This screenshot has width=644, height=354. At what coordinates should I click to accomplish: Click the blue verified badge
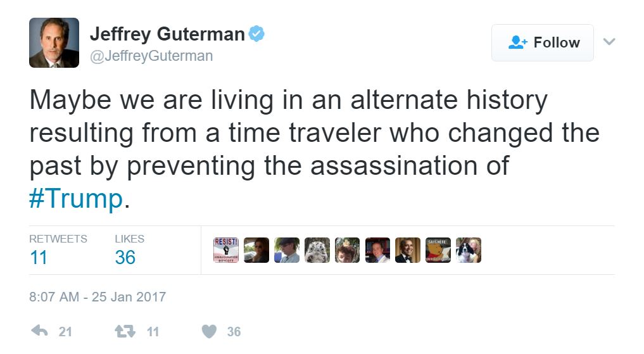click(x=256, y=34)
